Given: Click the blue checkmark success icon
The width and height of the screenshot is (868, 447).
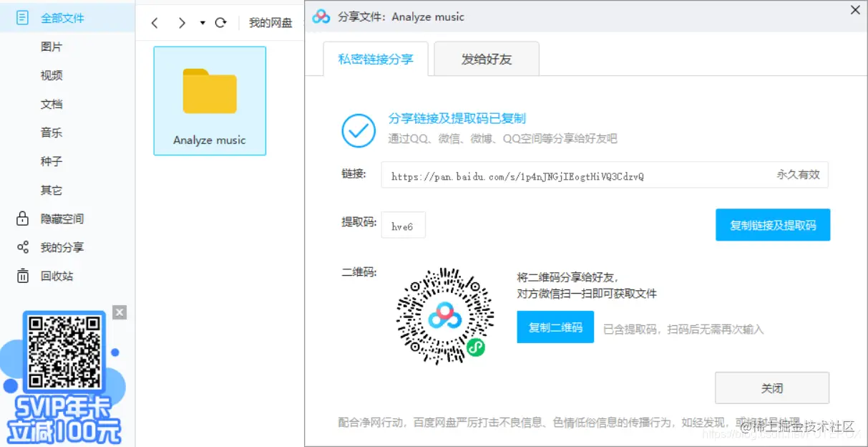Looking at the screenshot, I should pyautogui.click(x=359, y=130).
